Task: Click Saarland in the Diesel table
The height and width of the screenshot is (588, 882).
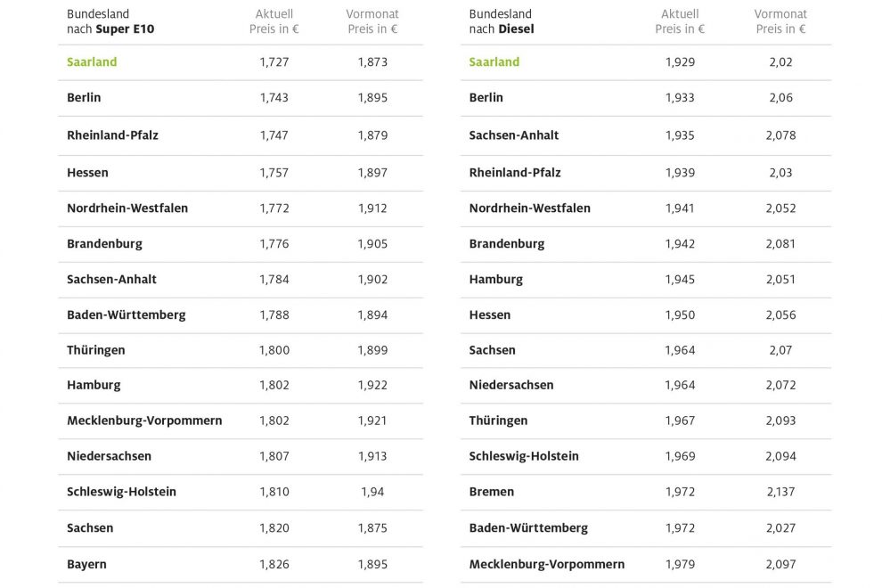Action: click(x=494, y=62)
